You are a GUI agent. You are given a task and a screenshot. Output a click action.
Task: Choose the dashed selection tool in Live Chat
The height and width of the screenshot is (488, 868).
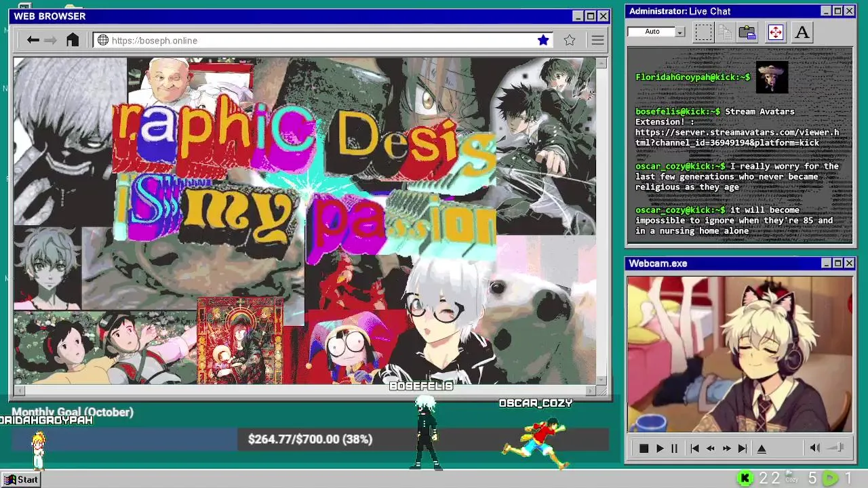tap(703, 32)
